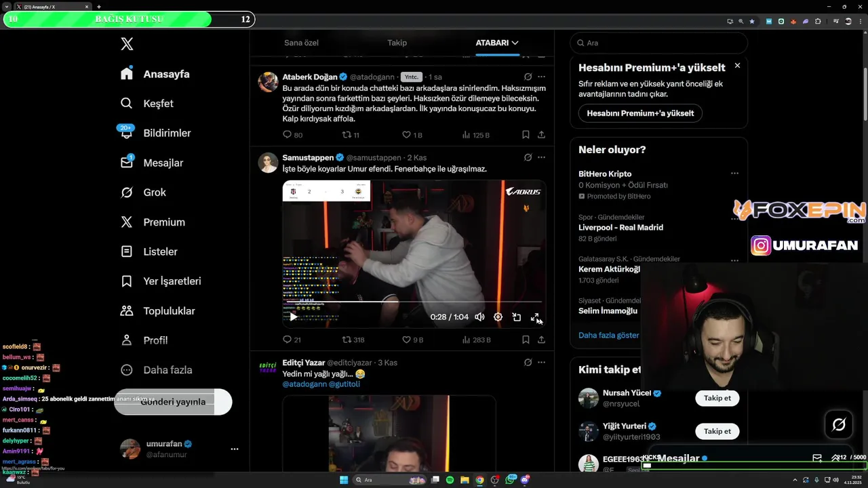
Task: Open Mesajlar from the sidebar
Action: pyautogui.click(x=152, y=163)
